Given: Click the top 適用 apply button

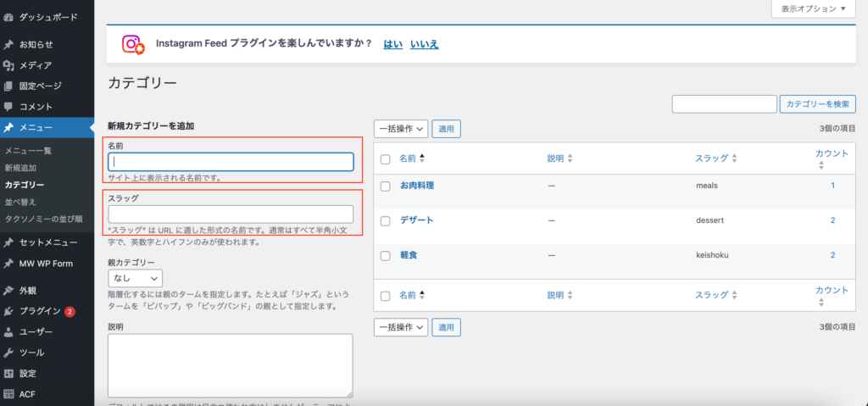Looking at the screenshot, I should (446, 129).
